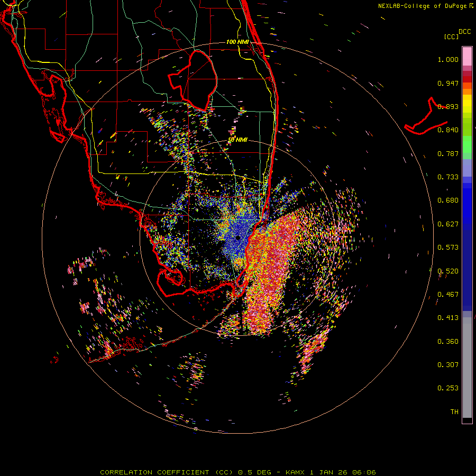Click the 0.947 scale label
This screenshot has width=476, height=476.
click(448, 83)
